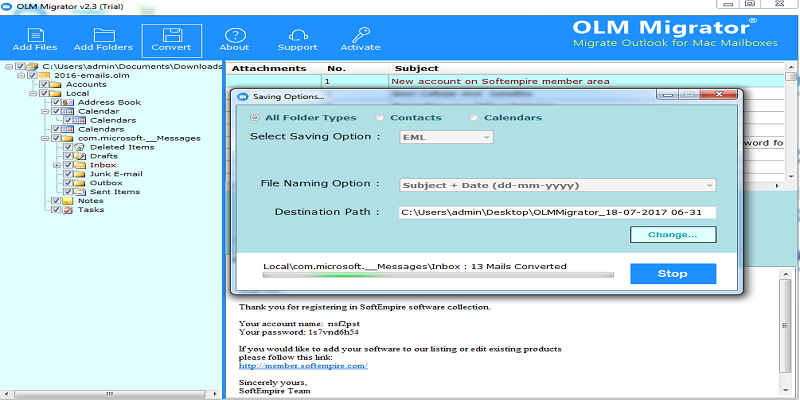Image resolution: width=800 pixels, height=400 pixels.
Task: Sort by the Attachments column header
Action: [x=273, y=68]
